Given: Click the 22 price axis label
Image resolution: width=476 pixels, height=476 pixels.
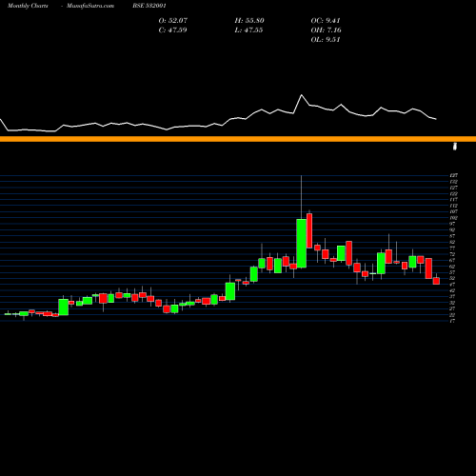Looking at the screenshot, I should click(x=452, y=314).
